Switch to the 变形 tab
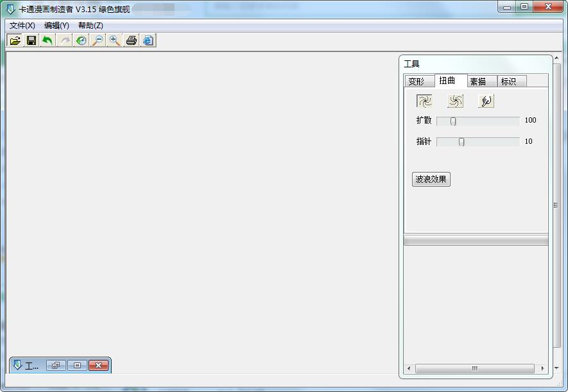568x392 pixels. click(420, 81)
